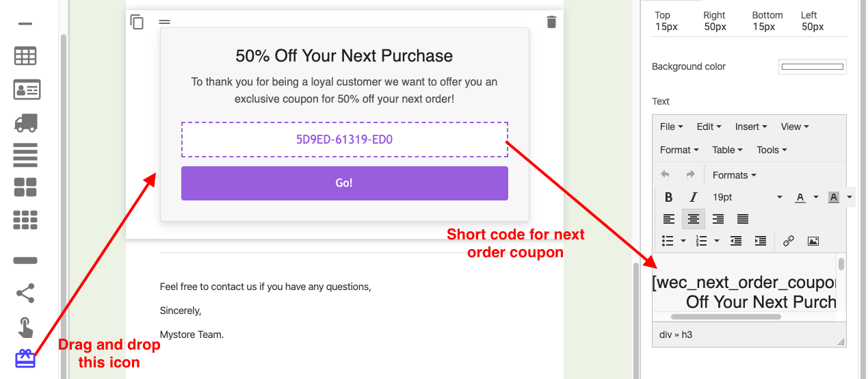868x379 pixels.
Task: Toggle bold formatting
Action: pyautogui.click(x=668, y=197)
